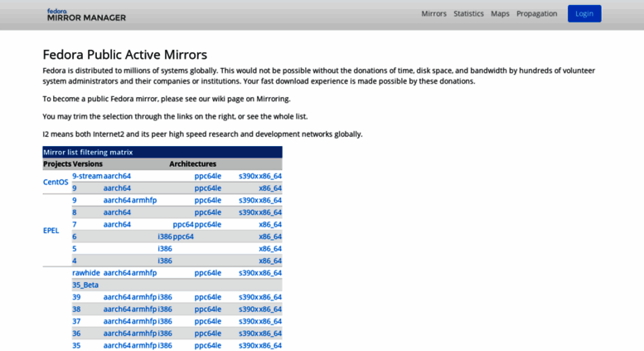Open aarch64 for Fedora 37

point(117,321)
